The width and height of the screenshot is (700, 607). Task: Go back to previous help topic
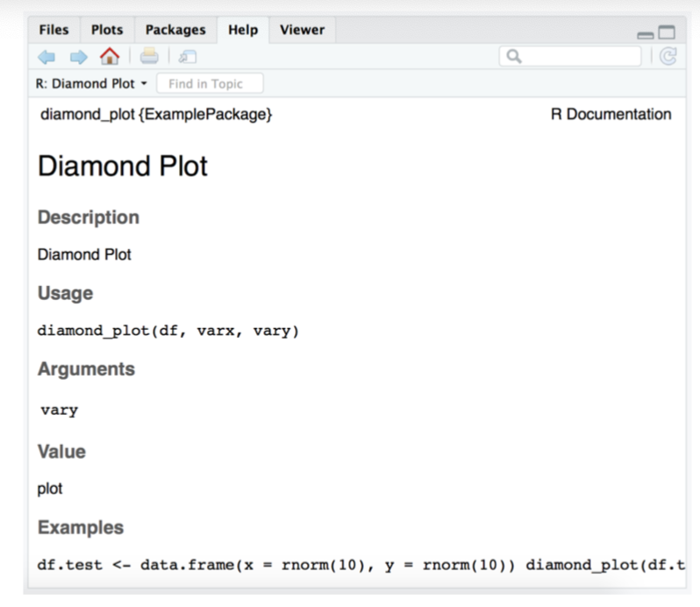46,57
